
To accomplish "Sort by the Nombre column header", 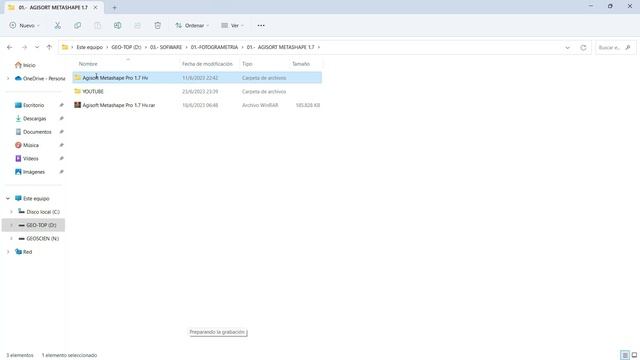I will [88, 64].
